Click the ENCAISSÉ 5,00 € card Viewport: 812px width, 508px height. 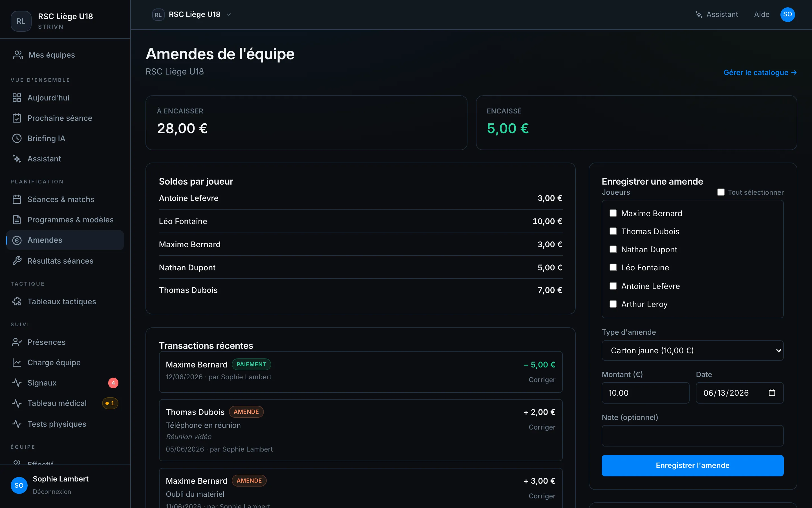click(637, 123)
